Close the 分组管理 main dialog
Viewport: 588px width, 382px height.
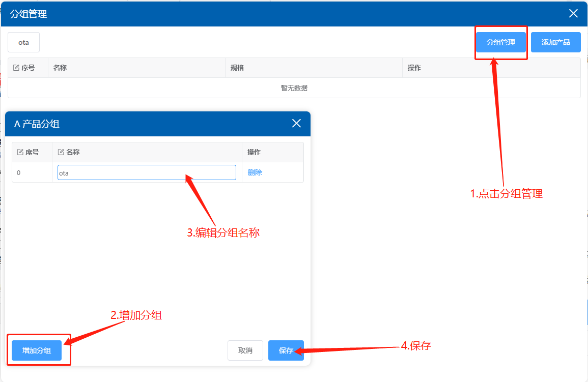[573, 14]
